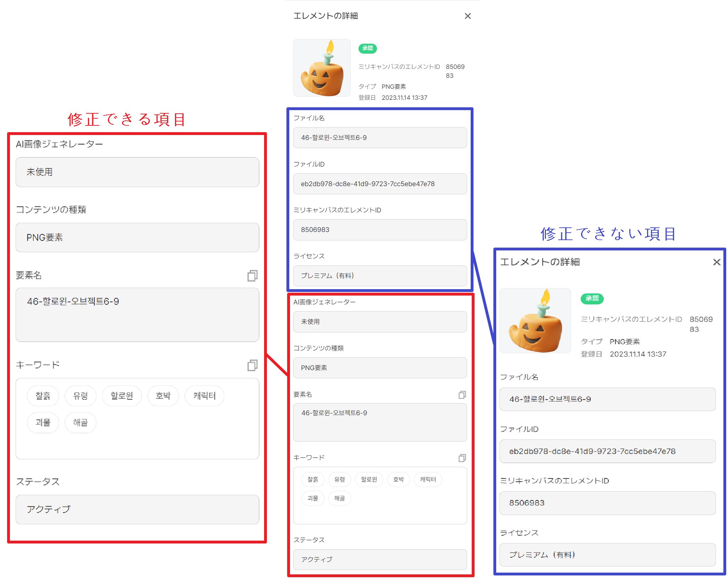
Task: Close the center エレメントの詳細 panel
Action: 468,16
